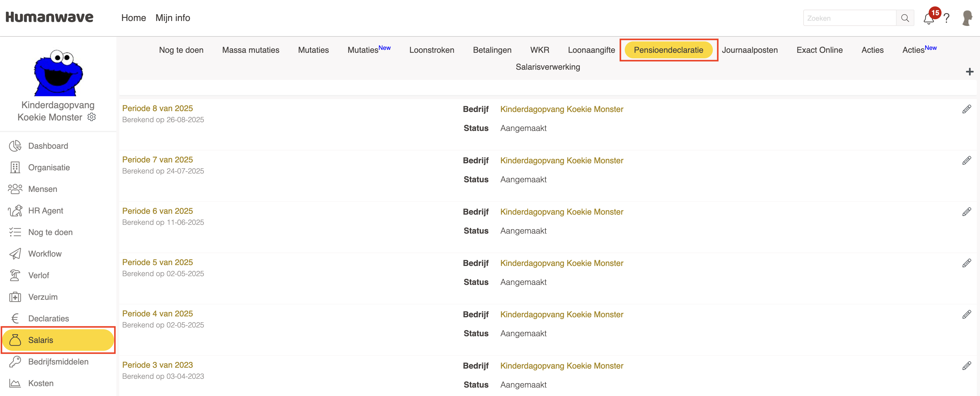Click 'Berekend op 03-04-2023' text
The height and width of the screenshot is (396, 980).
[163, 376]
